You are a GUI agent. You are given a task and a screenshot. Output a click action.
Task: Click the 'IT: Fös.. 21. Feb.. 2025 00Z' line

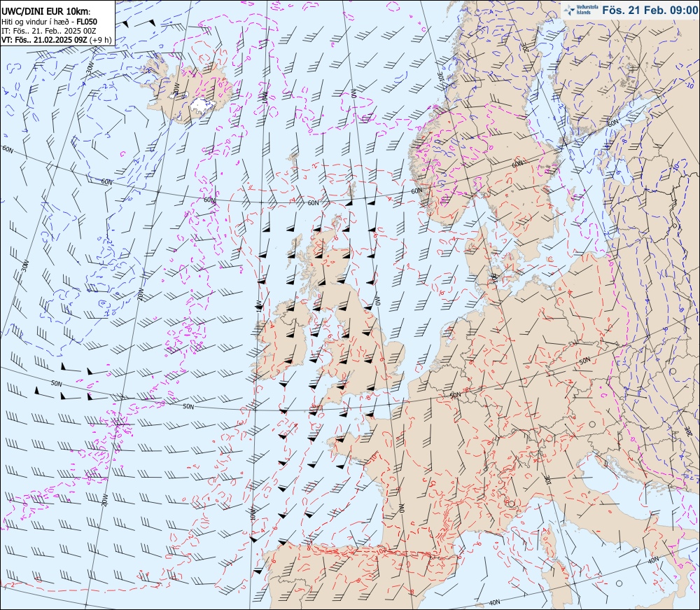pyautogui.click(x=49, y=31)
